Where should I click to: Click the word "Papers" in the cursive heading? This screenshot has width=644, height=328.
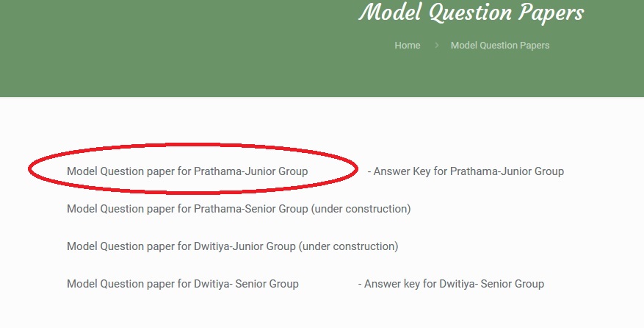(551, 13)
